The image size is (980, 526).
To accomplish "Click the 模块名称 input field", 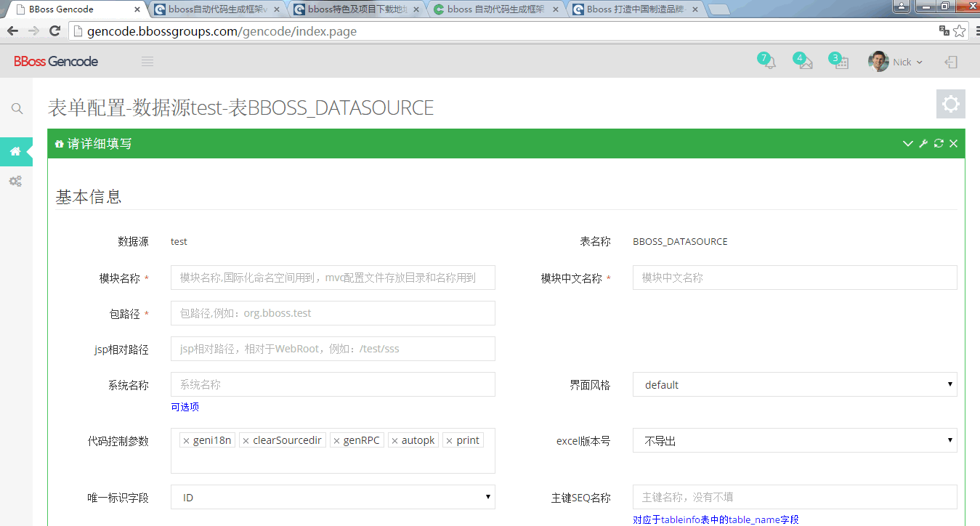I will tap(333, 278).
